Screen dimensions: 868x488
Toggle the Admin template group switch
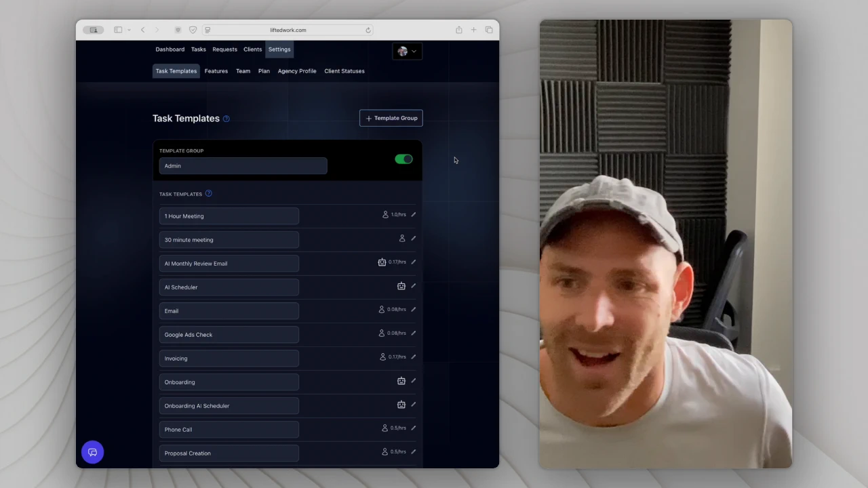coord(404,159)
